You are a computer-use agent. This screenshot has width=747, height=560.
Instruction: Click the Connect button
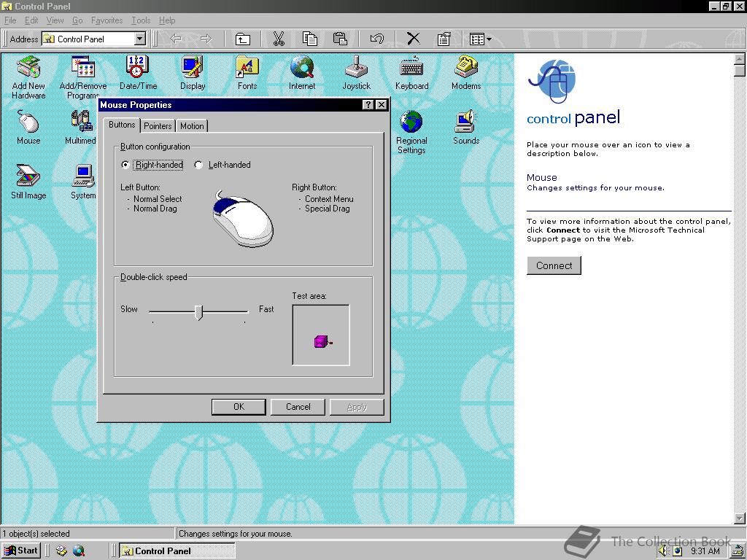pyautogui.click(x=554, y=265)
